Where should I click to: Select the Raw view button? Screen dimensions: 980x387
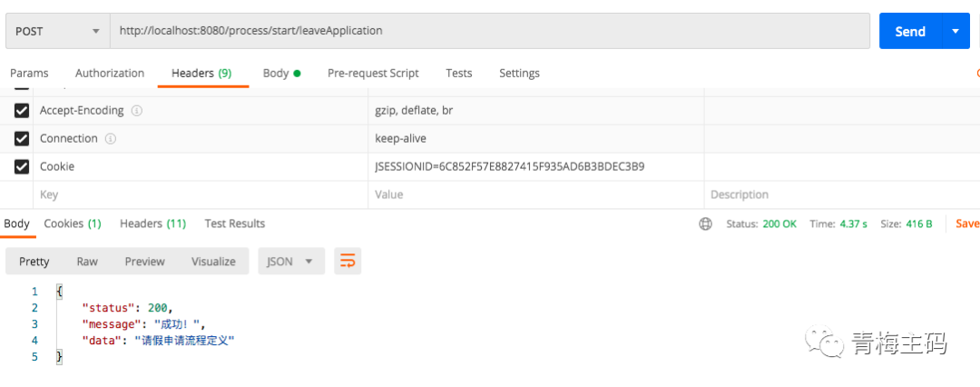click(87, 262)
